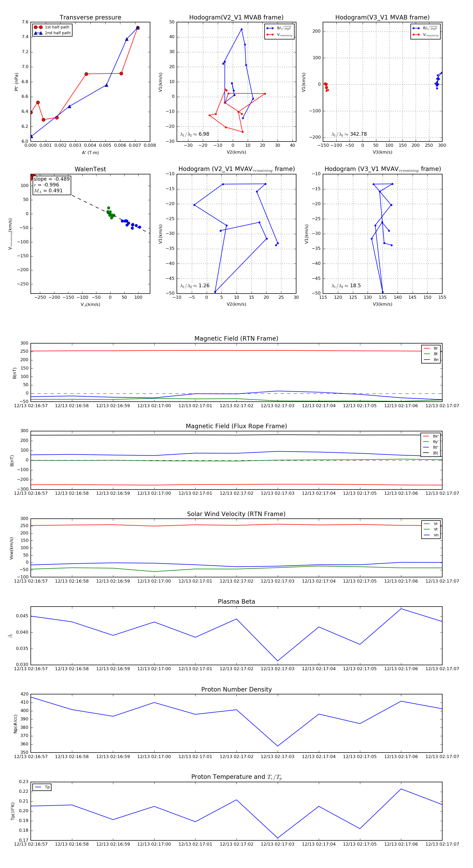Click the 'Br' legend entry
Viewport: 473px width, 868px height.
[431, 349]
